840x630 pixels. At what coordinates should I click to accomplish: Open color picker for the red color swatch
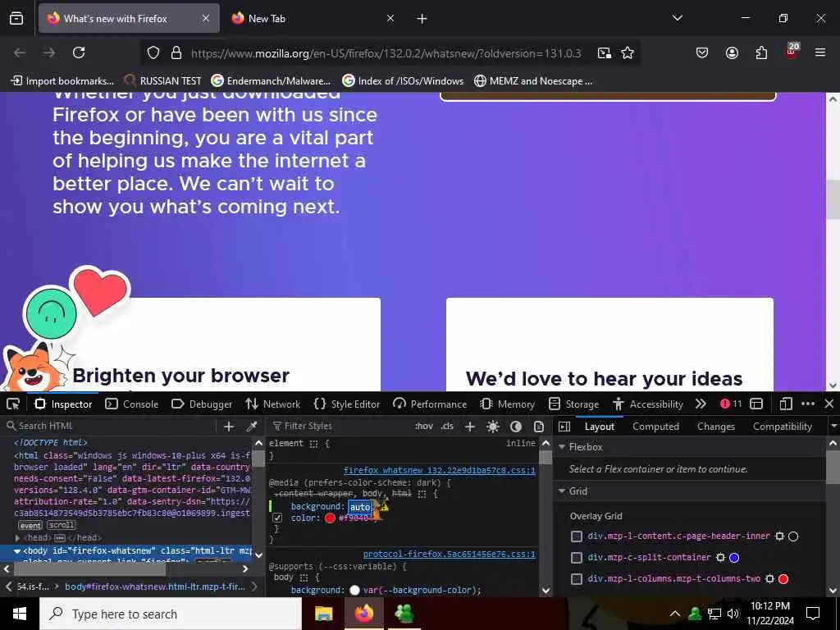click(330, 518)
